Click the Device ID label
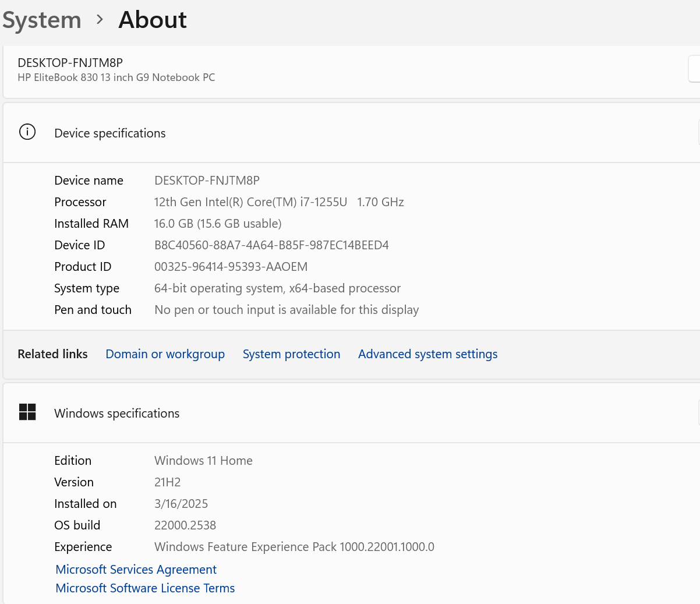The height and width of the screenshot is (604, 700). 80,245
